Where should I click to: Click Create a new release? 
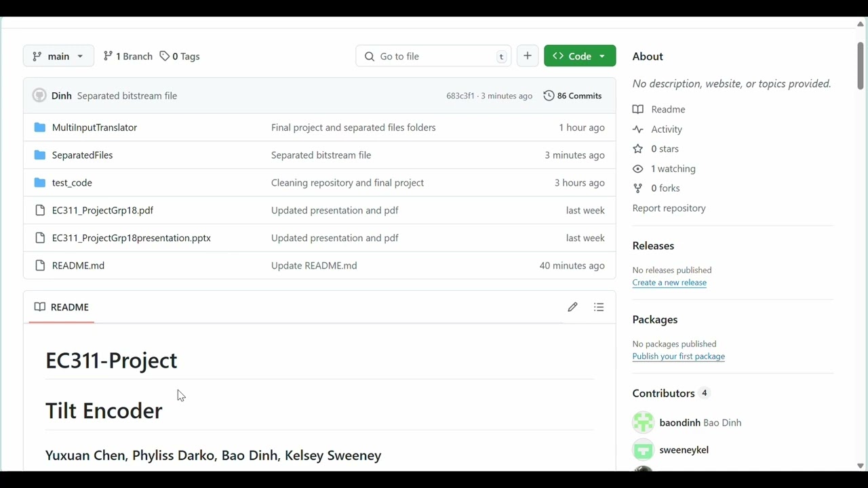pos(669,283)
